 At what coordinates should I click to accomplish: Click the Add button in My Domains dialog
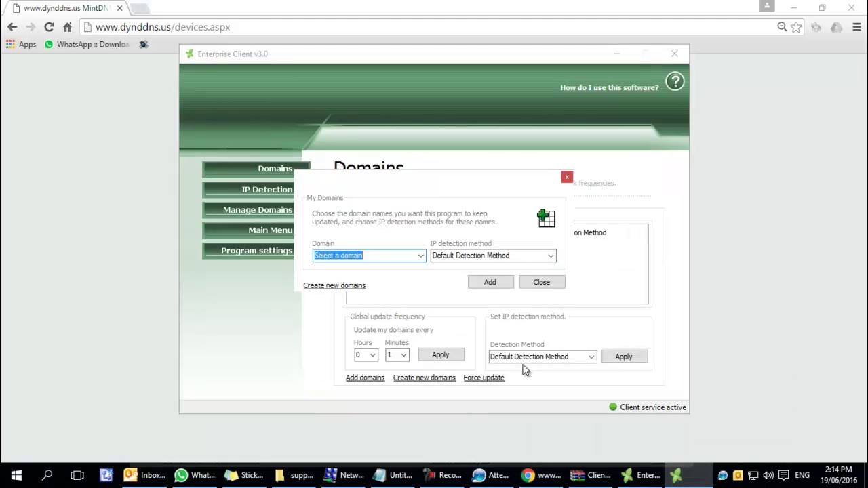click(490, 282)
